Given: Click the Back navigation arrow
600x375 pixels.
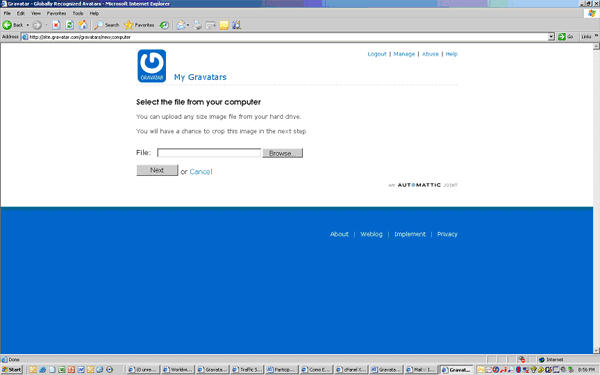Looking at the screenshot, I should [x=7, y=25].
